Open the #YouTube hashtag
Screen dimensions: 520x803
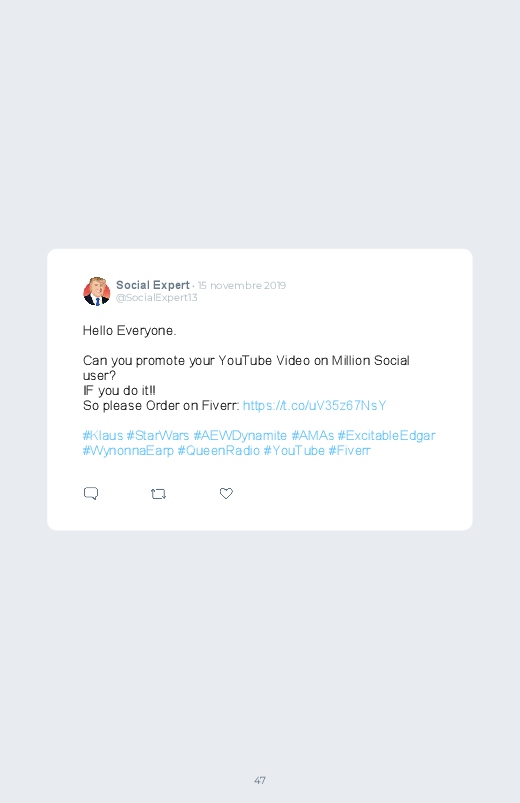294,451
